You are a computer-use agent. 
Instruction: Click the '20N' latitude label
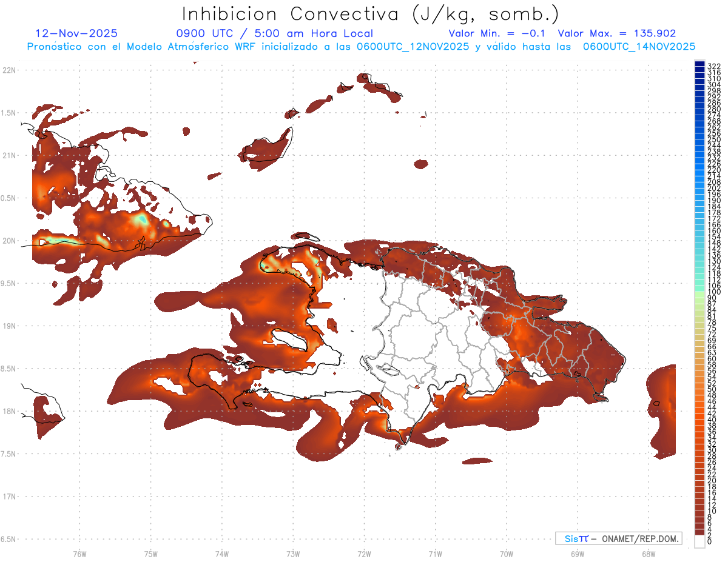(9, 241)
